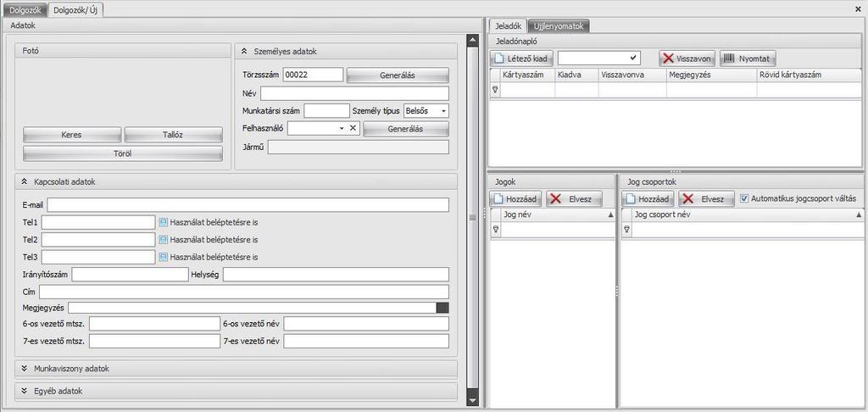Click the Irányítószám input field

tap(130, 274)
